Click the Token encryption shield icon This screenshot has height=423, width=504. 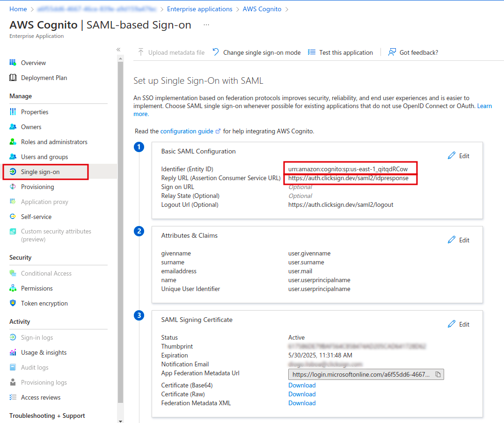tap(13, 303)
